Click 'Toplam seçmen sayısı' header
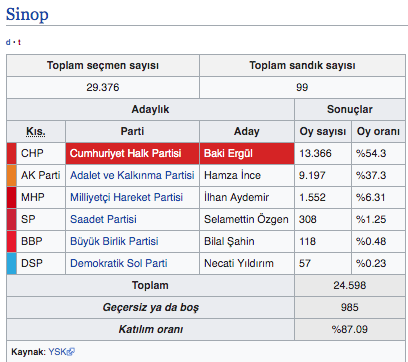 tap(103, 65)
